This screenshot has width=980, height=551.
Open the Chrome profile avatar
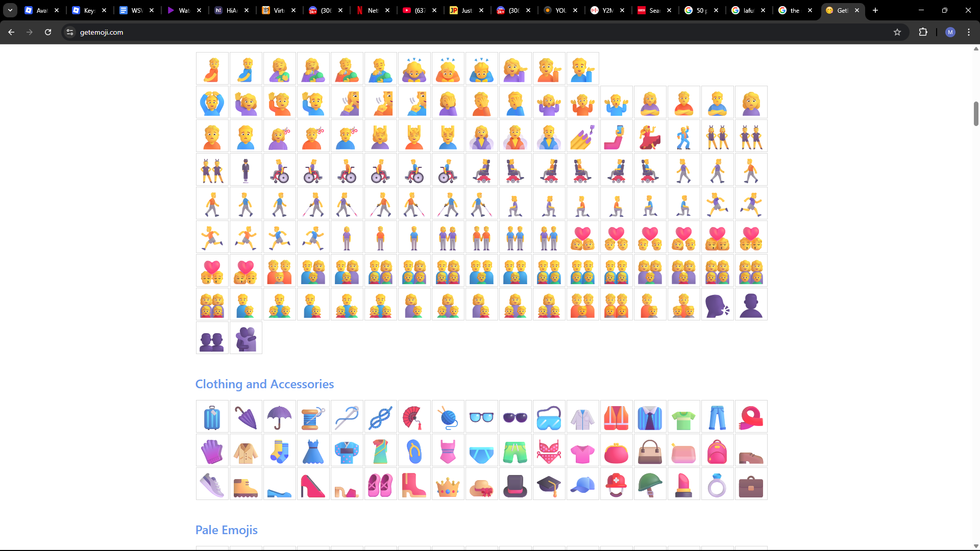coord(950,32)
